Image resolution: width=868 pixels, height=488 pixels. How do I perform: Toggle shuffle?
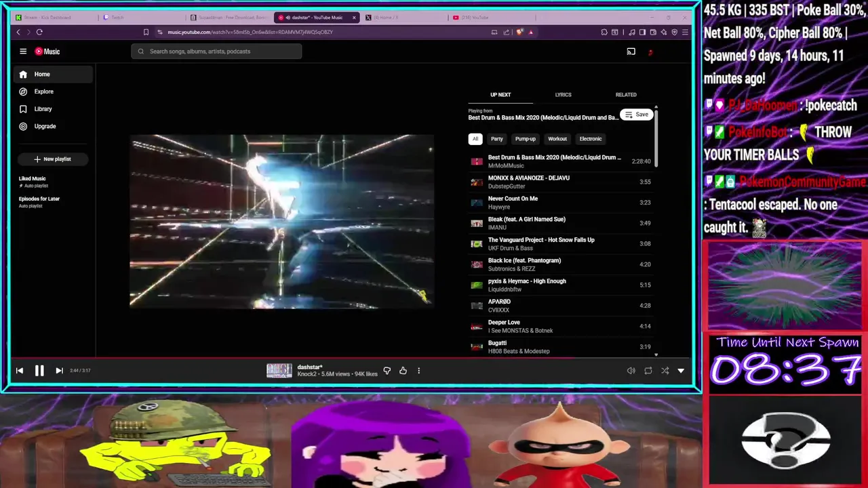tap(665, 371)
